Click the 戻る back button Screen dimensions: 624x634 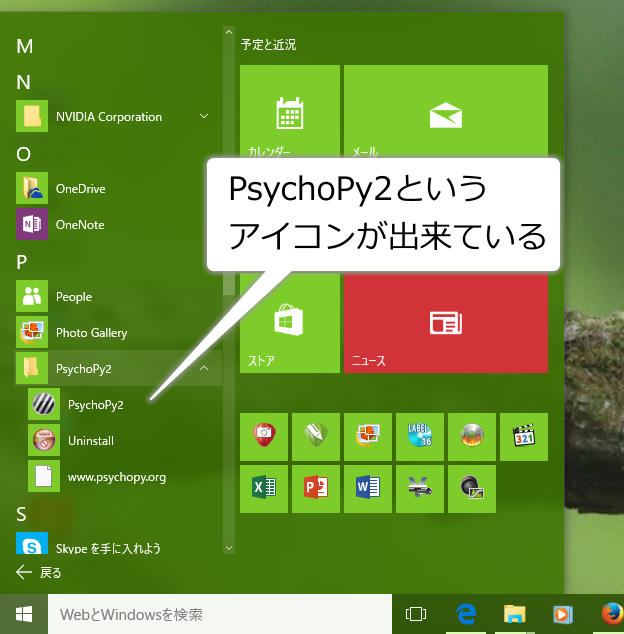pyautogui.click(x=38, y=572)
